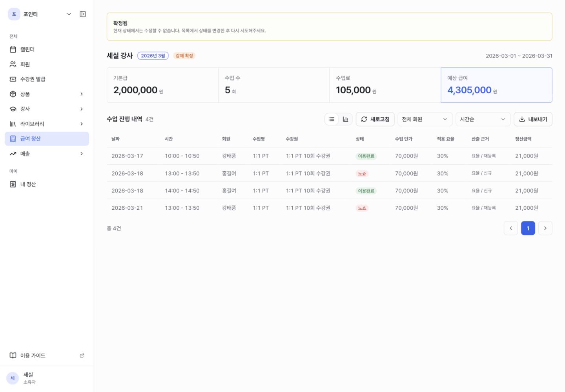Click the 세실 소유자 user profile
The image size is (565, 392).
pos(47,378)
